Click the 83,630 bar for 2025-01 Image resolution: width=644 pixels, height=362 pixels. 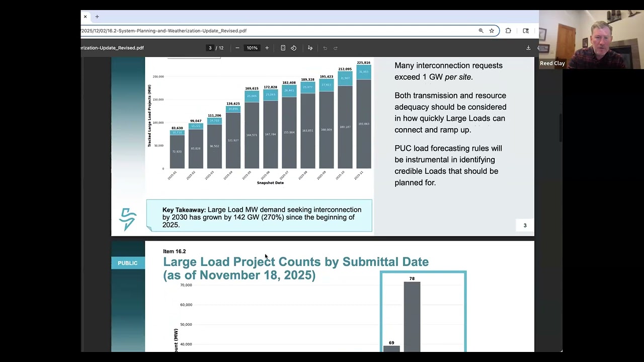pos(177,149)
